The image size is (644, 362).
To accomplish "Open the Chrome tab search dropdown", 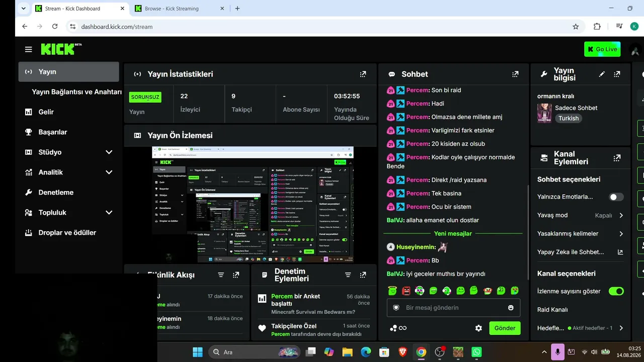I will click(23, 9).
